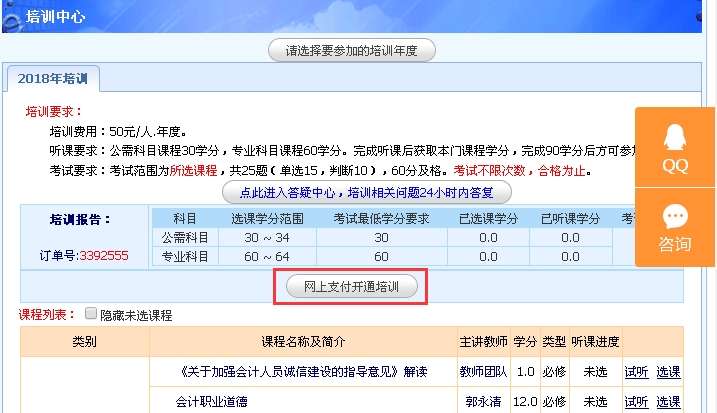717x413 pixels.
Task: Tick the 隐藏未选课程 checkbox
Action: click(x=92, y=314)
